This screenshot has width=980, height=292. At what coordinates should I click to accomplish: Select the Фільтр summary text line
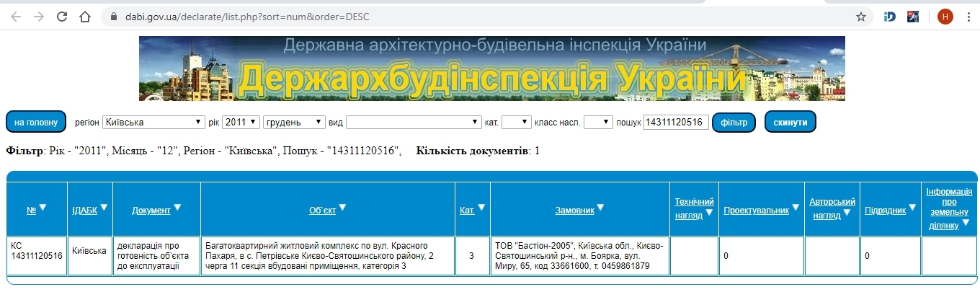click(x=204, y=151)
